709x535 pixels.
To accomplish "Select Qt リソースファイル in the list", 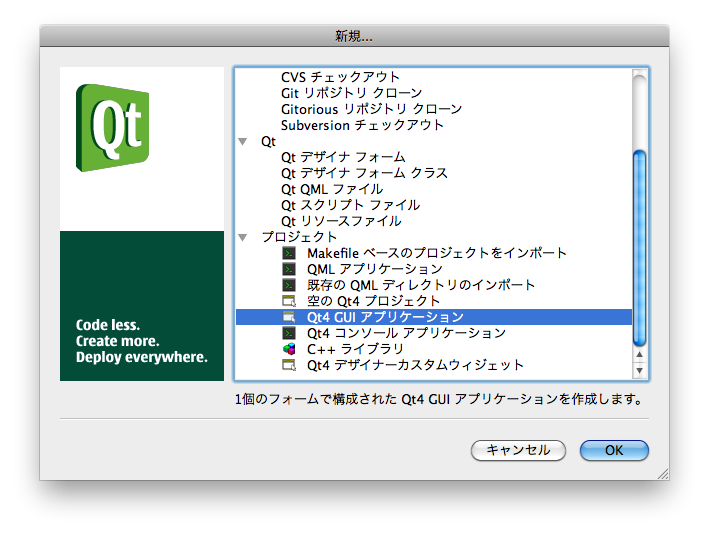I will [341, 221].
